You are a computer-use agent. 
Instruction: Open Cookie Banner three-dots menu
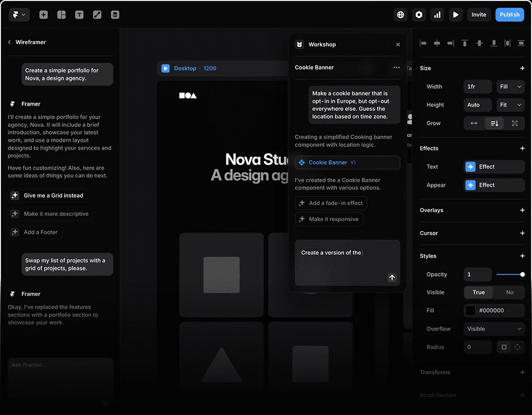pos(396,68)
